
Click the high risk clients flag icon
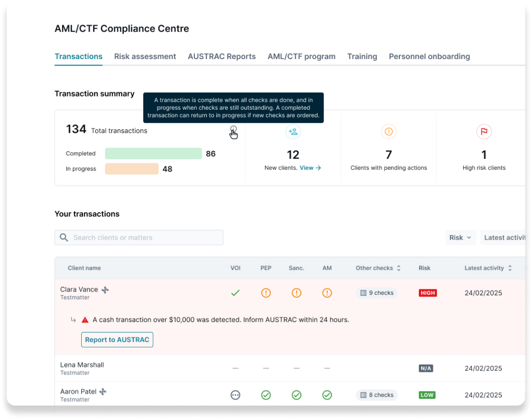point(484,132)
